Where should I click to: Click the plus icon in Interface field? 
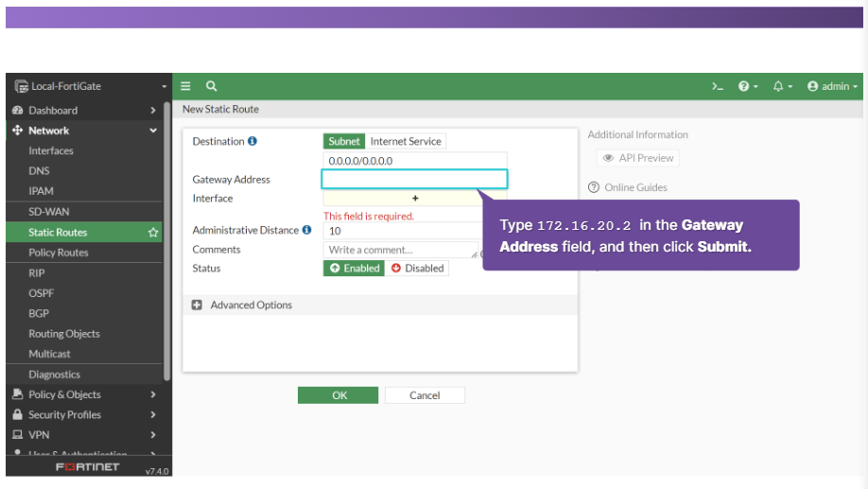coord(415,199)
